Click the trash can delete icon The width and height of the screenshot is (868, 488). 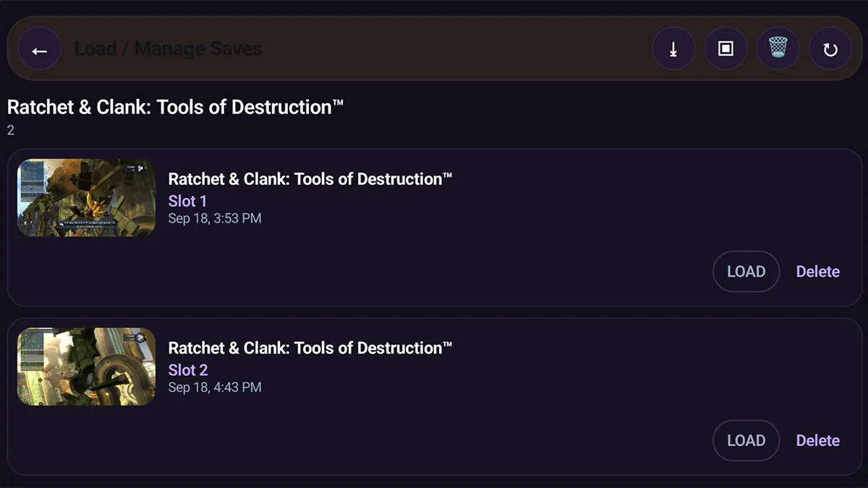(778, 49)
